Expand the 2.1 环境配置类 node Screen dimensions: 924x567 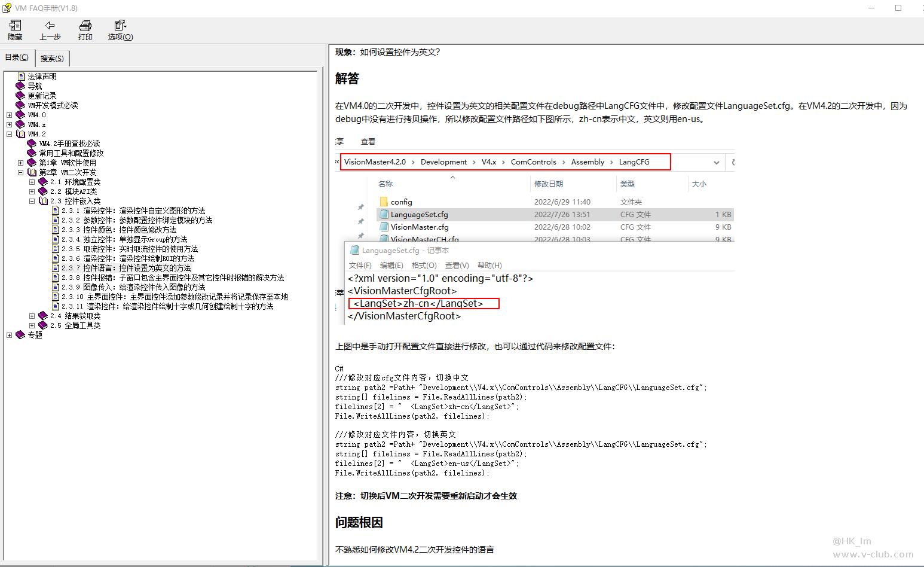(x=32, y=182)
